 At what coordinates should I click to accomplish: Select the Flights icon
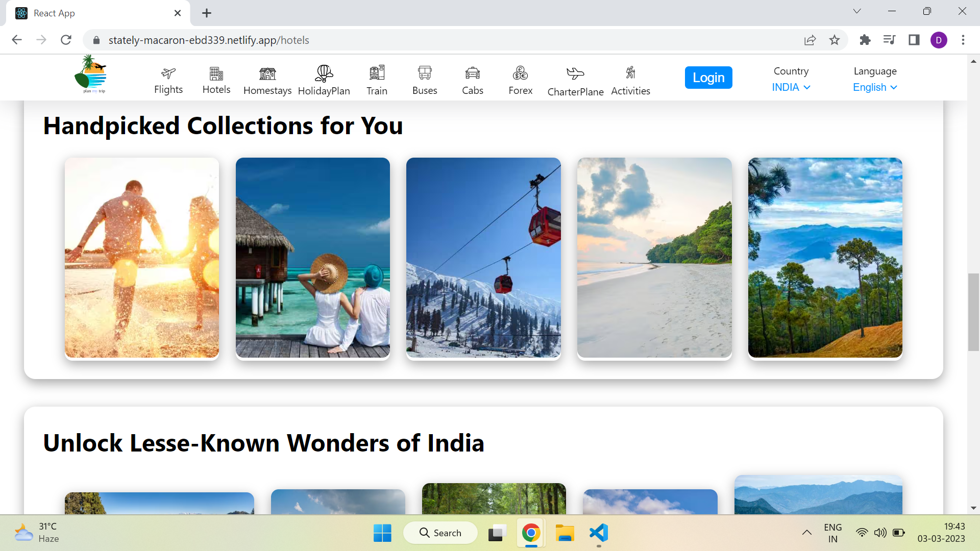(x=168, y=72)
